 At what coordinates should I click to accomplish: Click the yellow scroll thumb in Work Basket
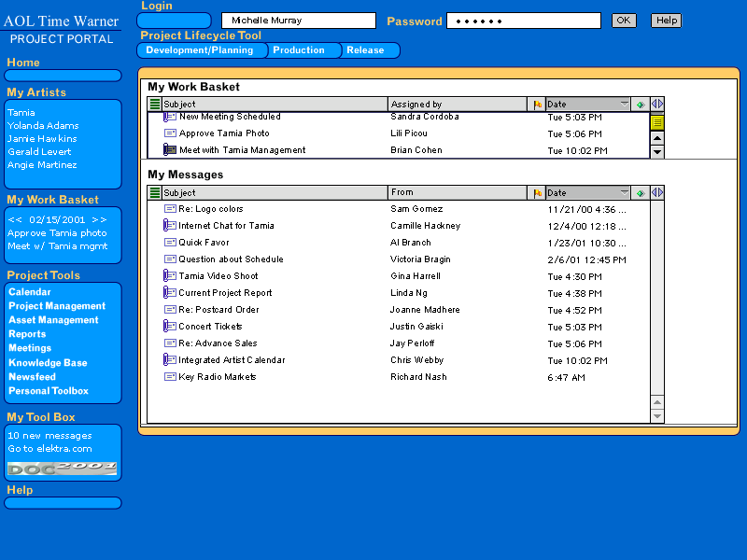(657, 123)
